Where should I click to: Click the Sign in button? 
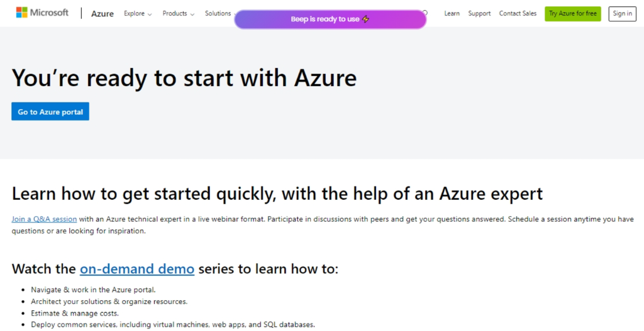coord(622,13)
